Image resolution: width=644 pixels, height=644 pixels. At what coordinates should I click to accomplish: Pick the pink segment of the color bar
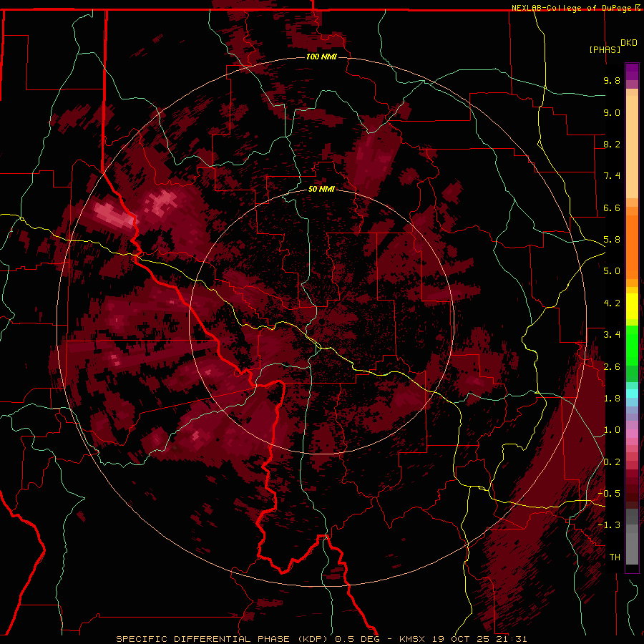click(632, 434)
